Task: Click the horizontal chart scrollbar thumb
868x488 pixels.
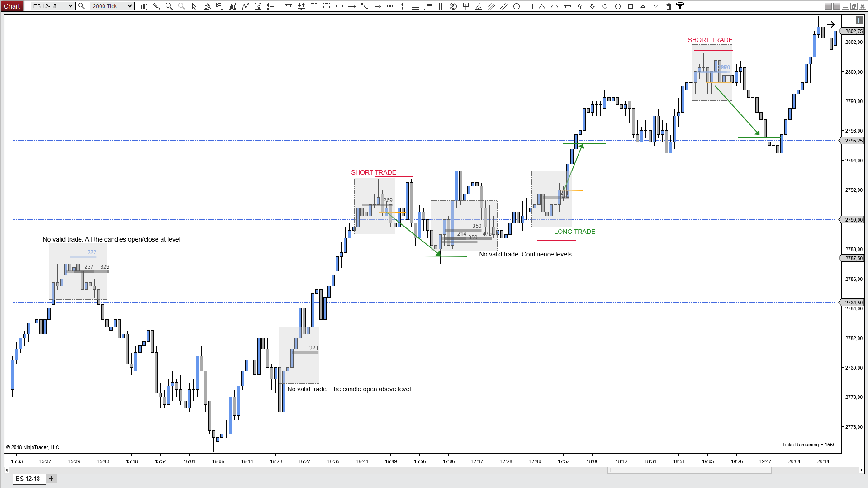Action: point(689,470)
